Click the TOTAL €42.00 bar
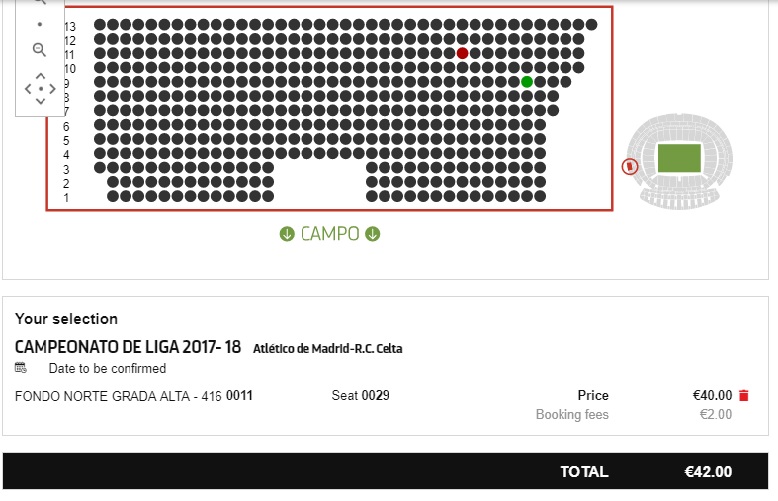 [x=389, y=472]
